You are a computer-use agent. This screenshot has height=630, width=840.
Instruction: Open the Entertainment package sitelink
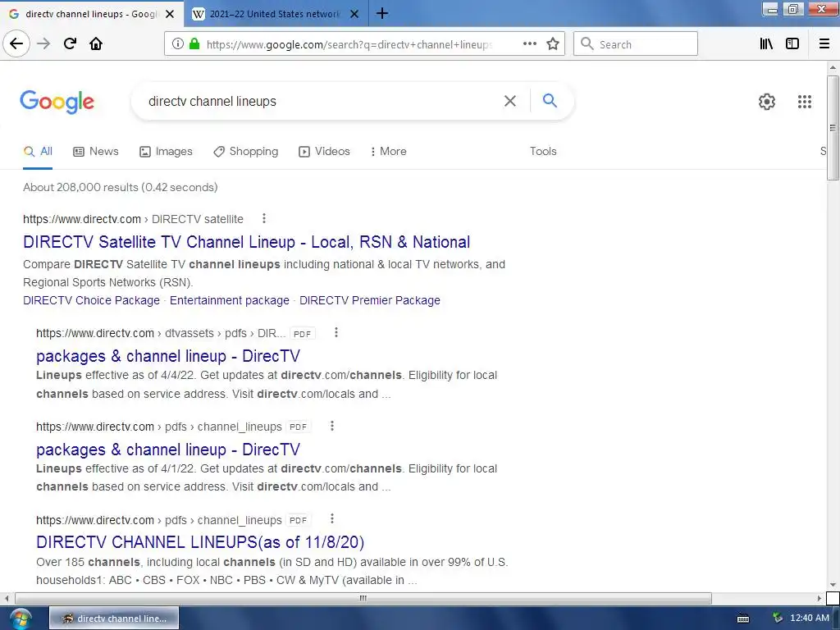[x=230, y=300]
